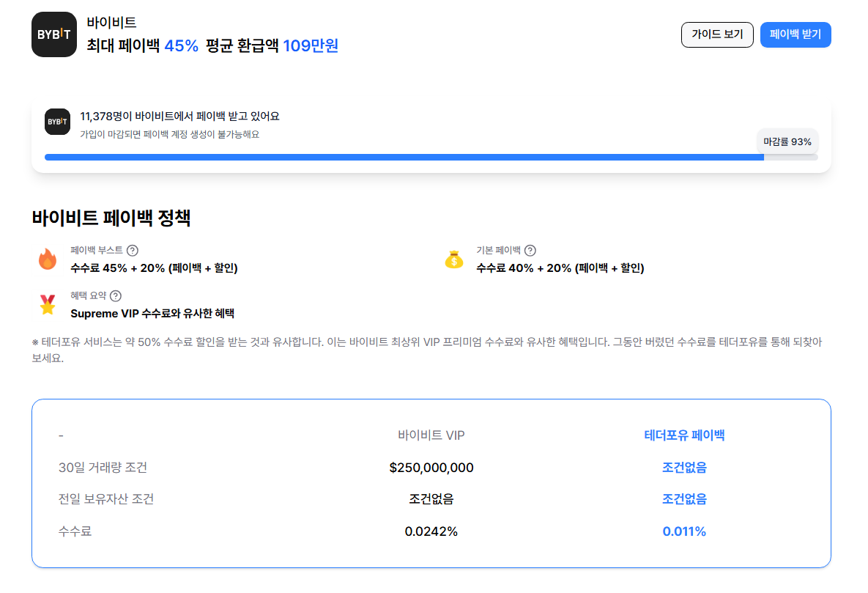Click blue 조건없음 in 전일 보유자산 조건 row

684,498
